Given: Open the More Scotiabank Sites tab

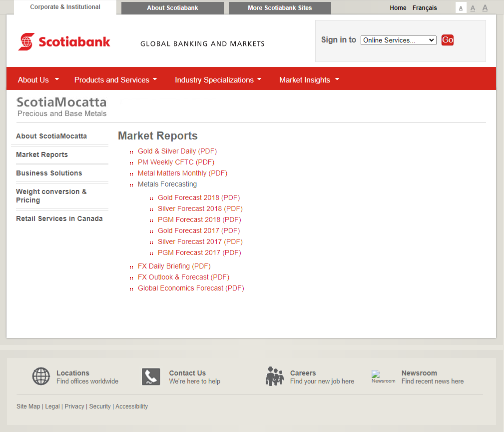Looking at the screenshot, I should [280, 8].
